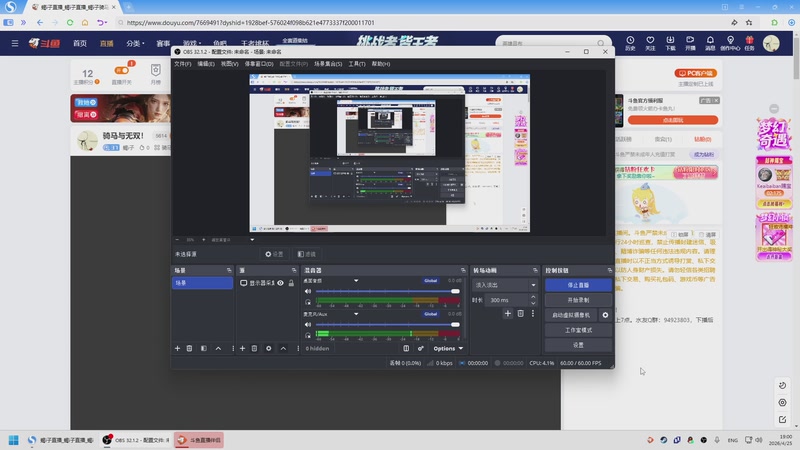The width and height of the screenshot is (800, 450).
Task: Add a new scene with the plus icon in Scenes dock
Action: (177, 348)
